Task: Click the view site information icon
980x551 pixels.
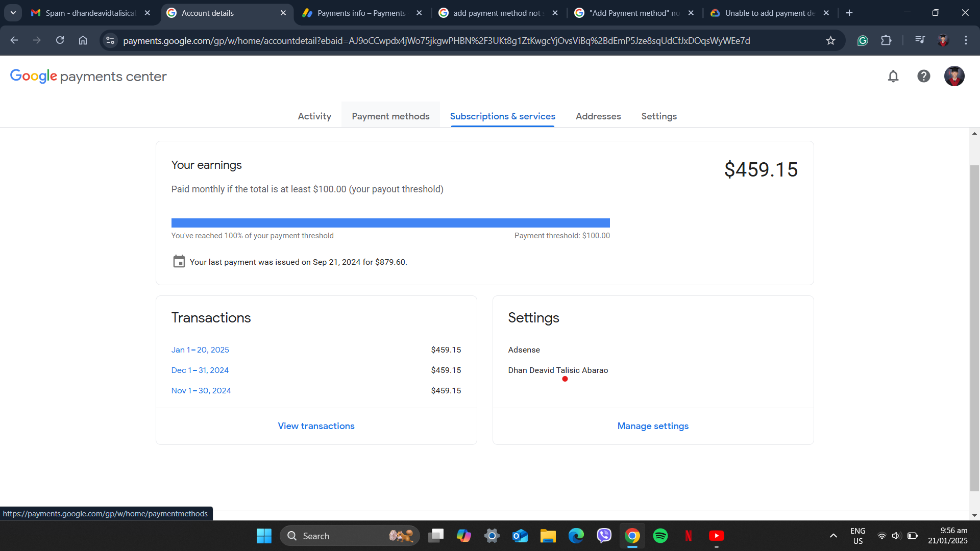Action: [110, 40]
